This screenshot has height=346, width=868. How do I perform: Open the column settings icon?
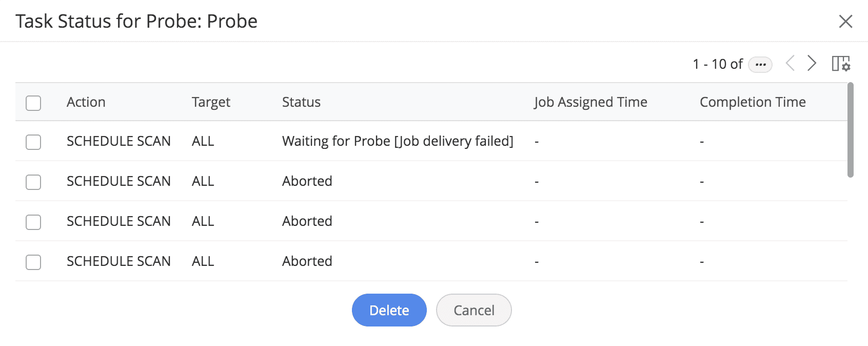tap(841, 64)
